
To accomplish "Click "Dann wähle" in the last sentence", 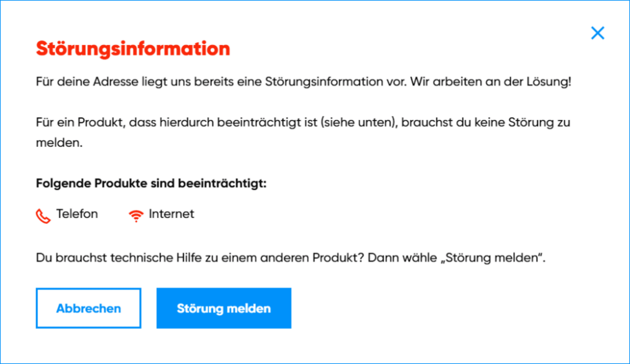I will pos(402,258).
